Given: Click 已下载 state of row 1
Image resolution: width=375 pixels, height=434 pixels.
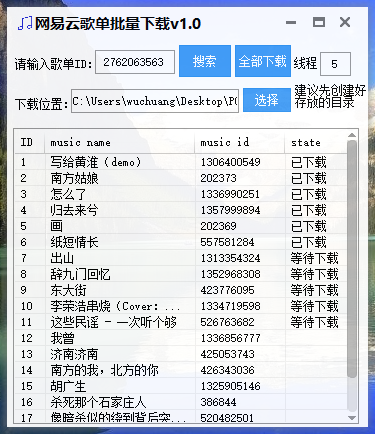Looking at the screenshot, I should pyautogui.click(x=309, y=162).
